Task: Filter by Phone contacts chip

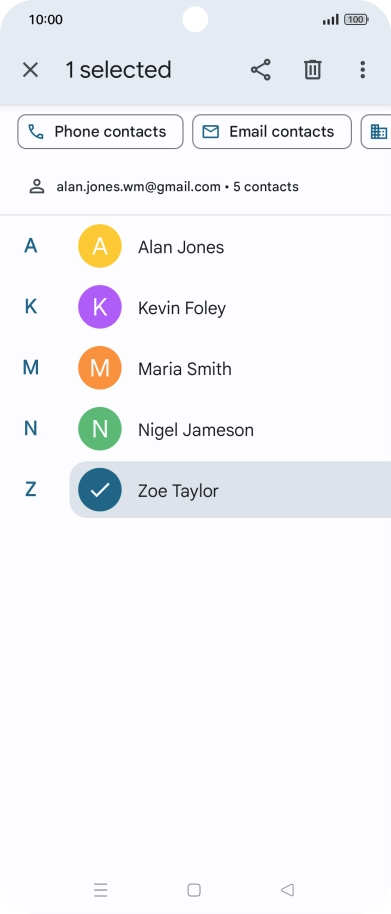Action: (x=100, y=132)
